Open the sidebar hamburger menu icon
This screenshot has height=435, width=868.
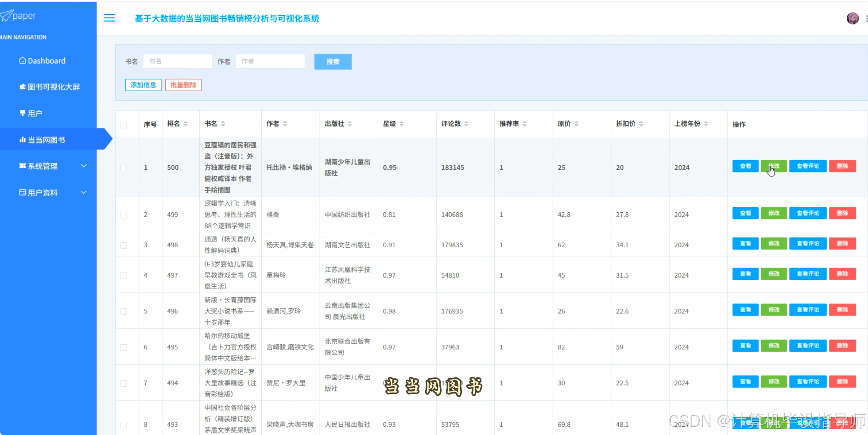(x=109, y=18)
